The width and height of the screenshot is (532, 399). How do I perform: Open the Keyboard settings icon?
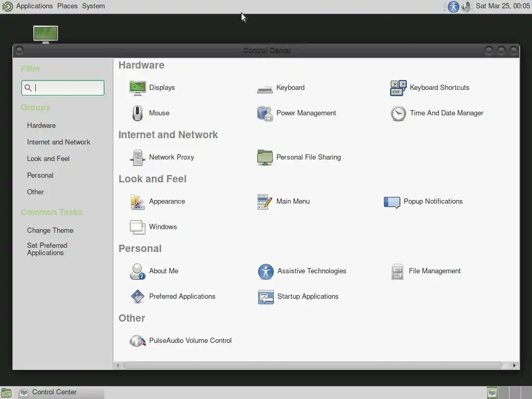pyautogui.click(x=264, y=89)
